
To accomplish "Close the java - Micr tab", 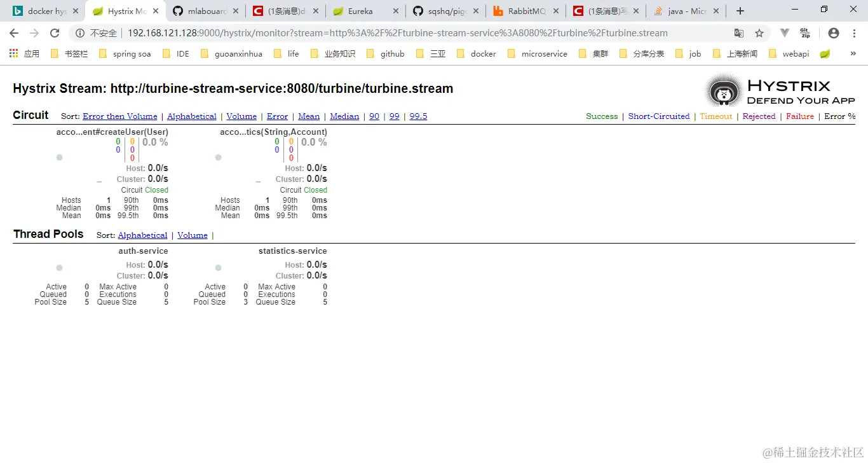I will pyautogui.click(x=716, y=11).
